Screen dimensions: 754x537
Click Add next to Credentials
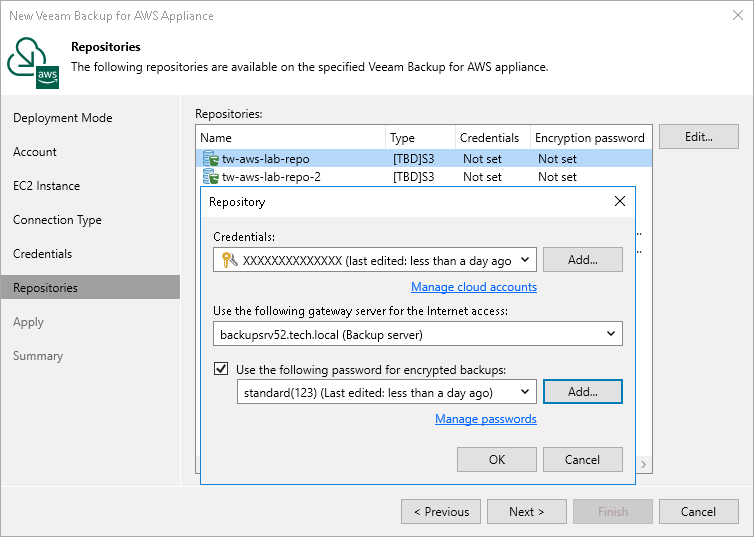tap(582, 260)
